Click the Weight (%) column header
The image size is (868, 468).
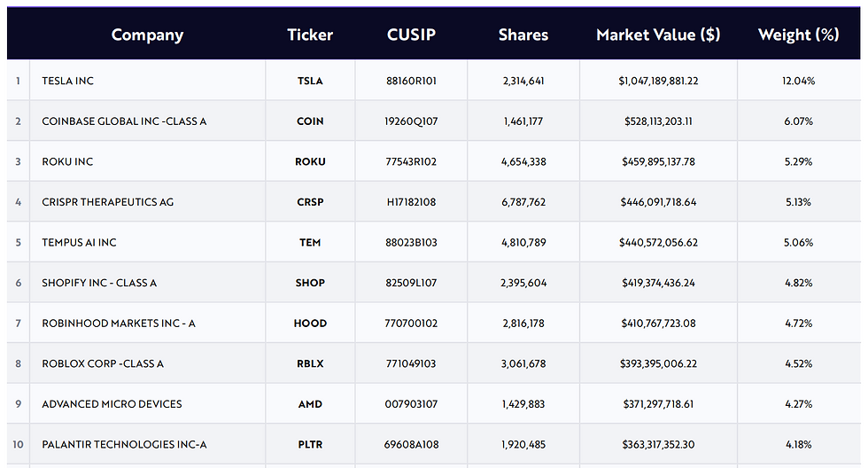point(798,35)
